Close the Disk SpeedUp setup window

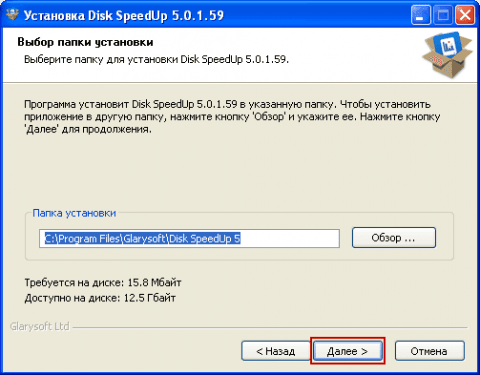(x=465, y=15)
